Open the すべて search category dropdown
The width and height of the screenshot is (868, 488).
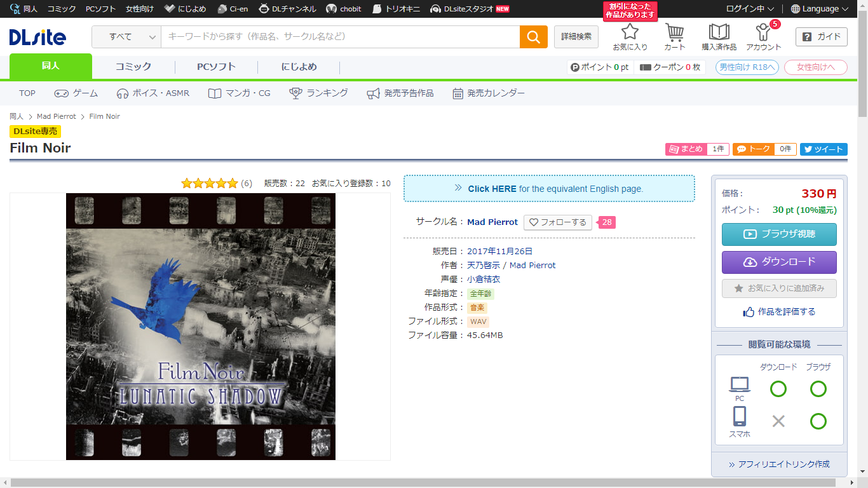[126, 37]
